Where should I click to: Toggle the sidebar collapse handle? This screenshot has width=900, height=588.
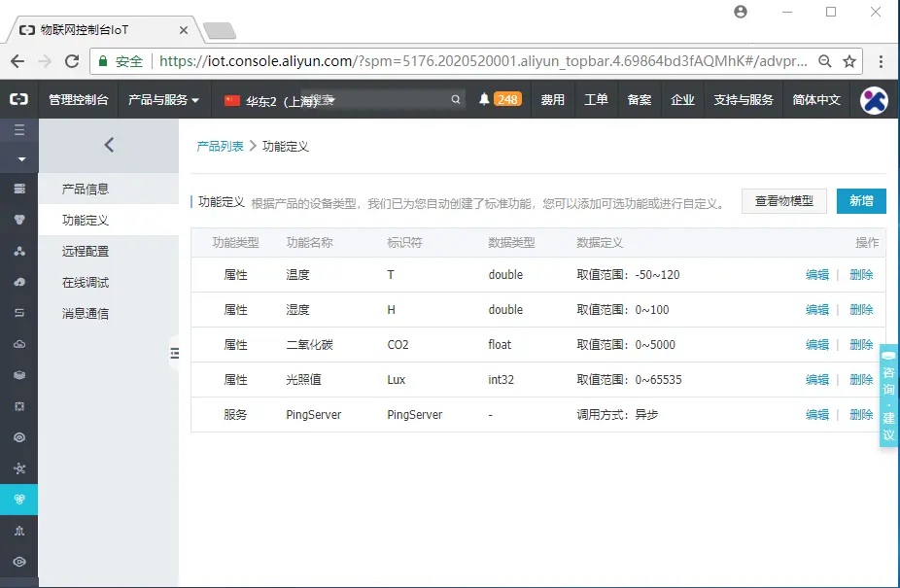pyautogui.click(x=175, y=353)
